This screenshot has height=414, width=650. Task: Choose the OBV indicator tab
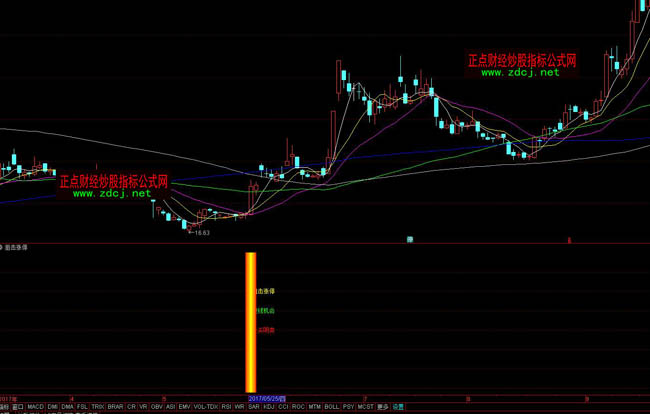click(x=155, y=406)
